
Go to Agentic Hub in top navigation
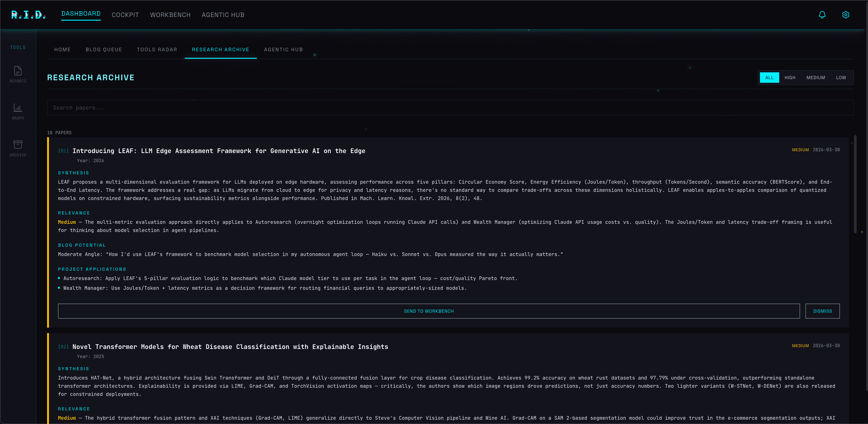point(223,15)
